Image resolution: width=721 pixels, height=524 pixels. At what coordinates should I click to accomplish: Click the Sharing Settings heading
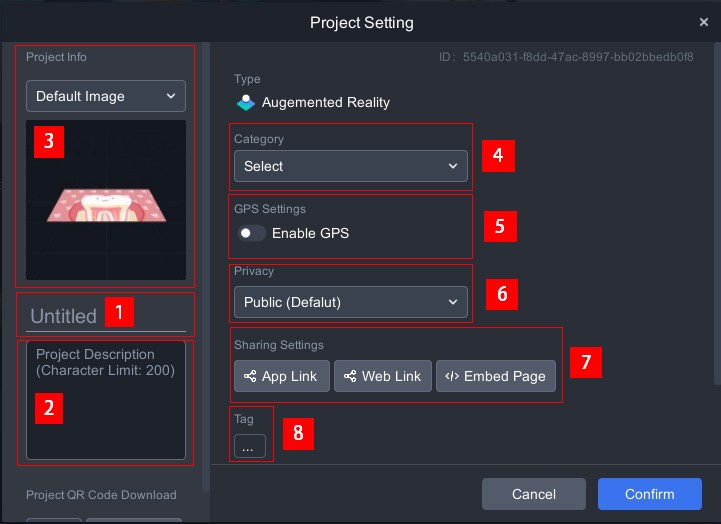click(x=279, y=345)
